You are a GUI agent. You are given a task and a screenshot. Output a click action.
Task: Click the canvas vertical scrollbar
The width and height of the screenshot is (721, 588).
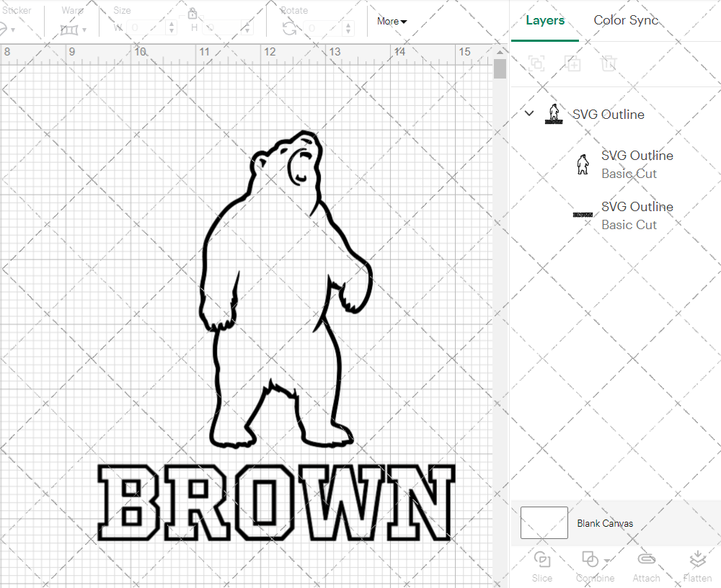pyautogui.click(x=499, y=68)
